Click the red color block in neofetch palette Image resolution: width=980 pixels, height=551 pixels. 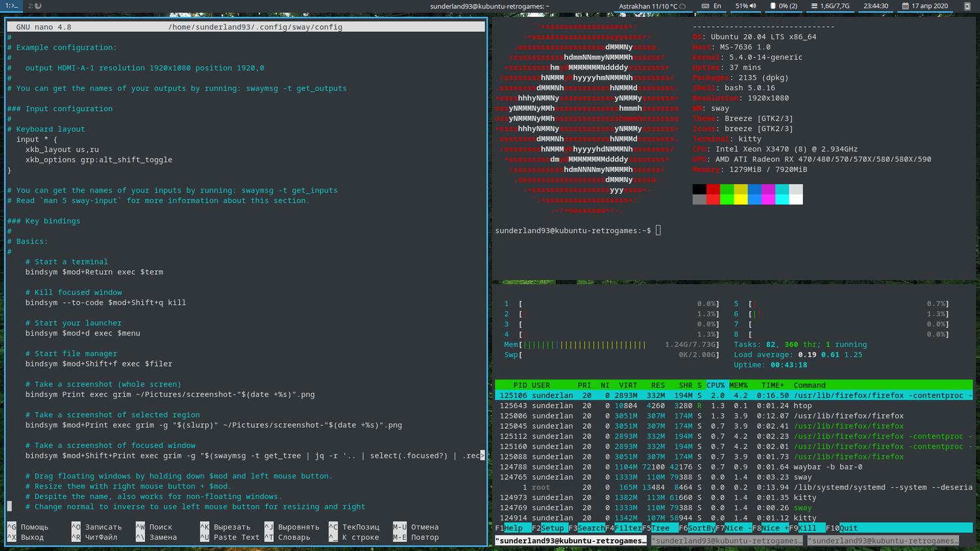713,189
